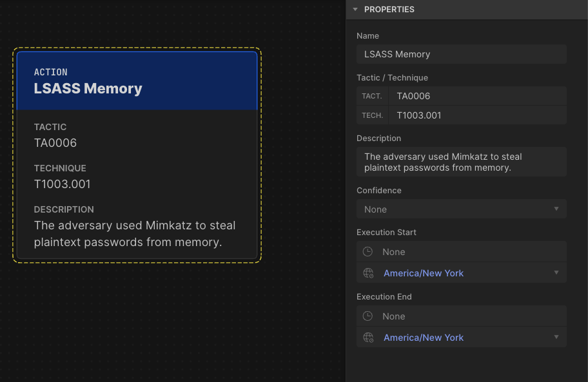Edit the tactic field TA0006

coord(477,96)
